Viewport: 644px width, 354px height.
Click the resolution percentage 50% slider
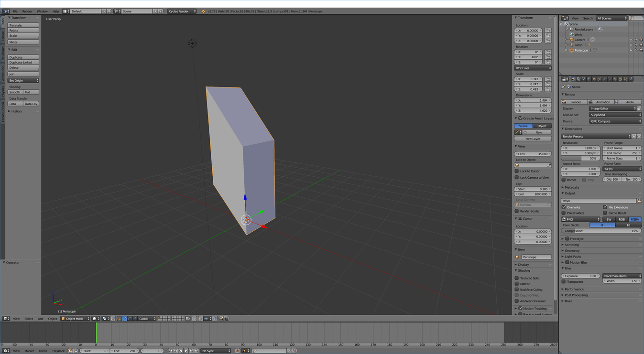pos(580,158)
